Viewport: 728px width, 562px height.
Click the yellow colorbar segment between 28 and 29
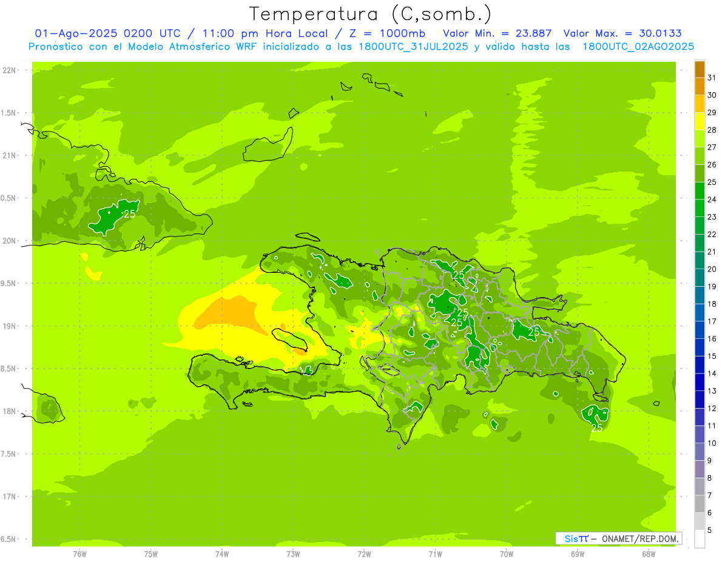click(x=699, y=121)
